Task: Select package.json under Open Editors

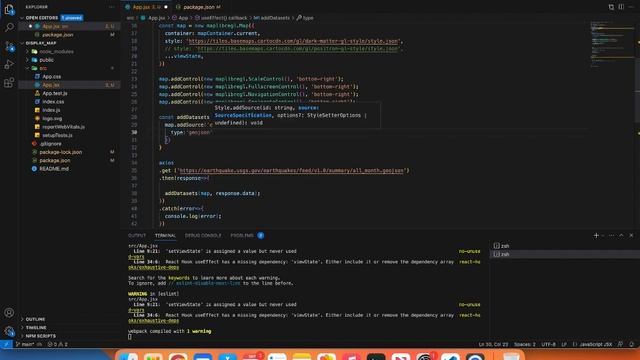Action: coord(58,35)
